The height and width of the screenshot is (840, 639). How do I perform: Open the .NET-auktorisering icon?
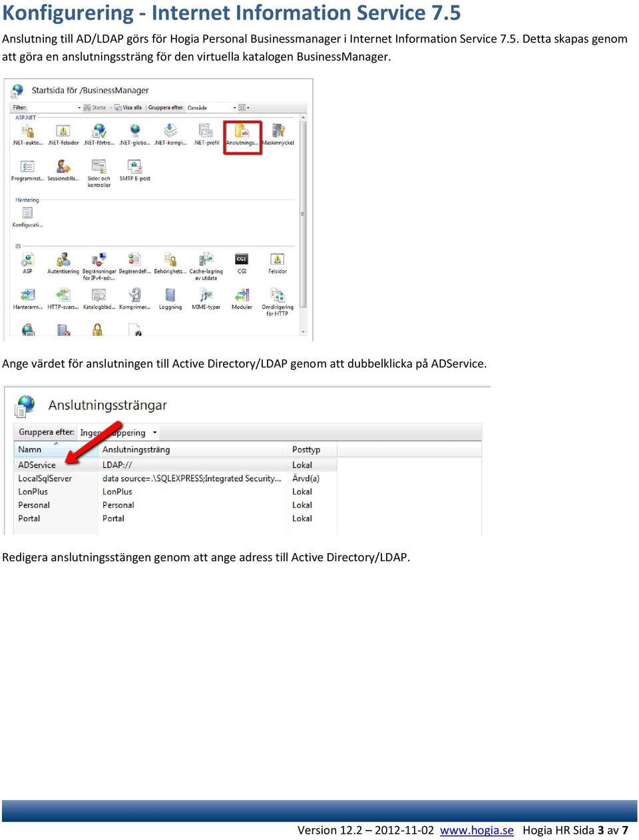click(x=27, y=134)
